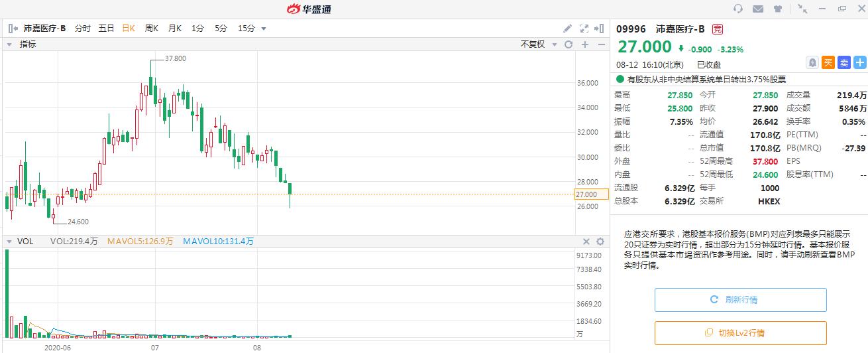The height and width of the screenshot is (353, 868).
Task: Shrink window with compact mode icon
Action: [802, 9]
